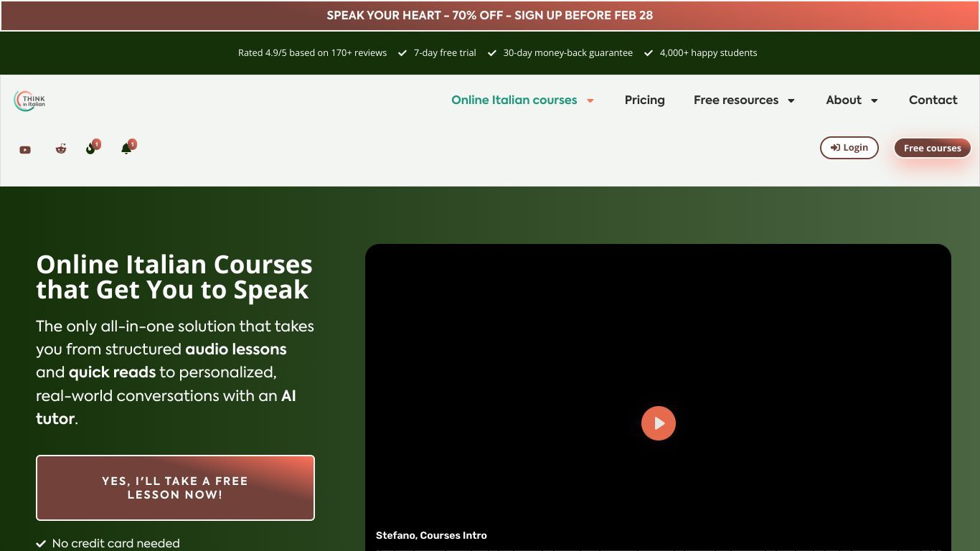Select 'Yes, I'll take a free lesson now!' button

coord(175,488)
